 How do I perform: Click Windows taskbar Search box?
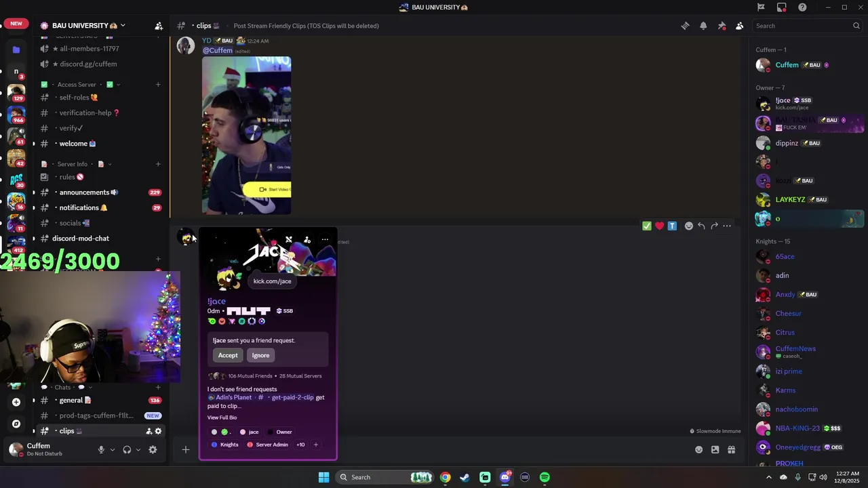pyautogui.click(x=385, y=477)
